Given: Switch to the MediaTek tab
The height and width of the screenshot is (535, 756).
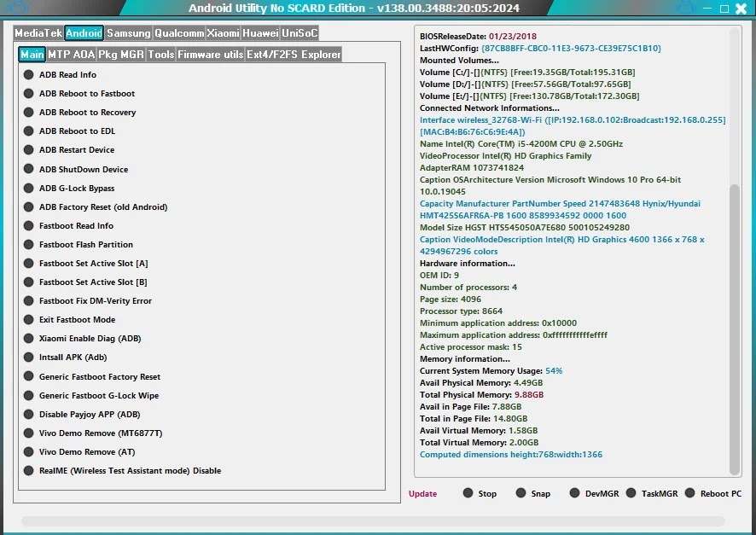Looking at the screenshot, I should [x=38, y=33].
